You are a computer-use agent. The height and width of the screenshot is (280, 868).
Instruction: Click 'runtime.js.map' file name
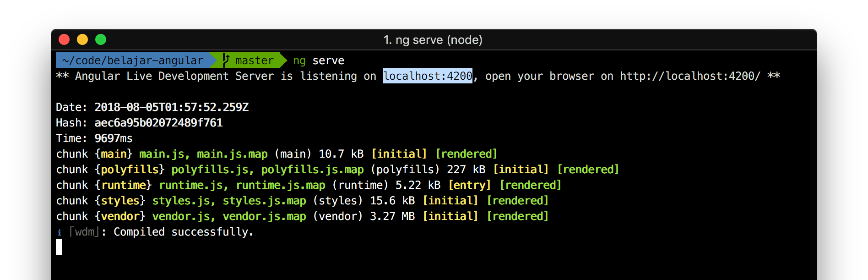click(x=281, y=185)
